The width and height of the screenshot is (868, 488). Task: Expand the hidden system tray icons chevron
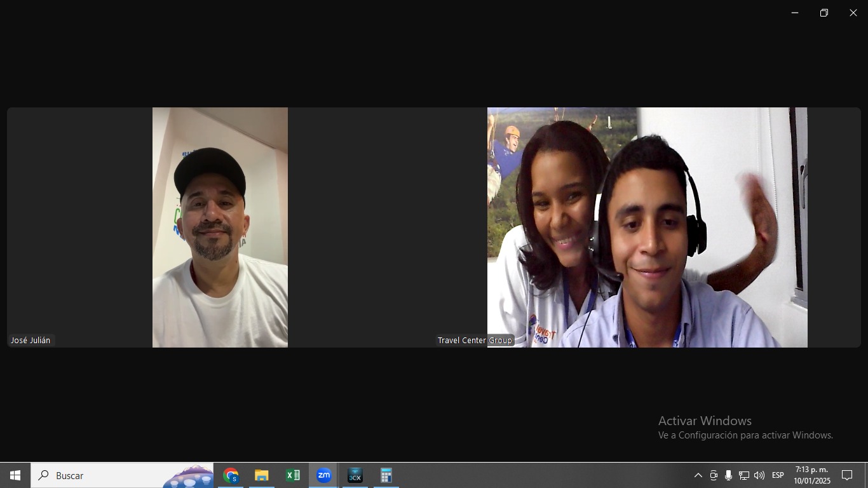point(698,475)
